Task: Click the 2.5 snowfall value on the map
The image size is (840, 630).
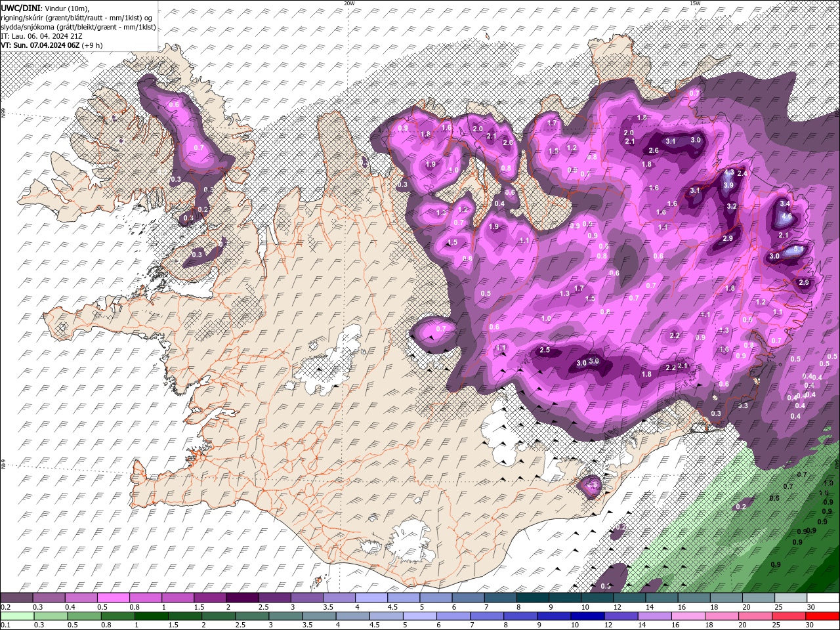Action: click(545, 350)
